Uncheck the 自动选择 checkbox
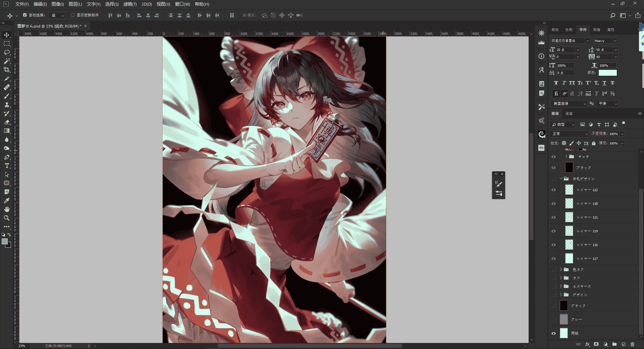Screen dimensions: 644x349 pyautogui.click(x=25, y=15)
